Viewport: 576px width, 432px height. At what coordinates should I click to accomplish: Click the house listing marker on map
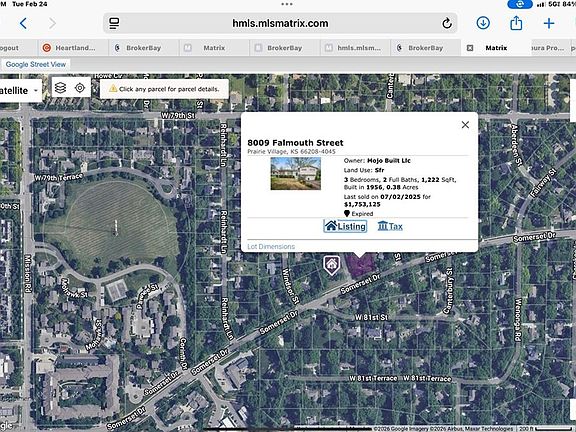(331, 265)
